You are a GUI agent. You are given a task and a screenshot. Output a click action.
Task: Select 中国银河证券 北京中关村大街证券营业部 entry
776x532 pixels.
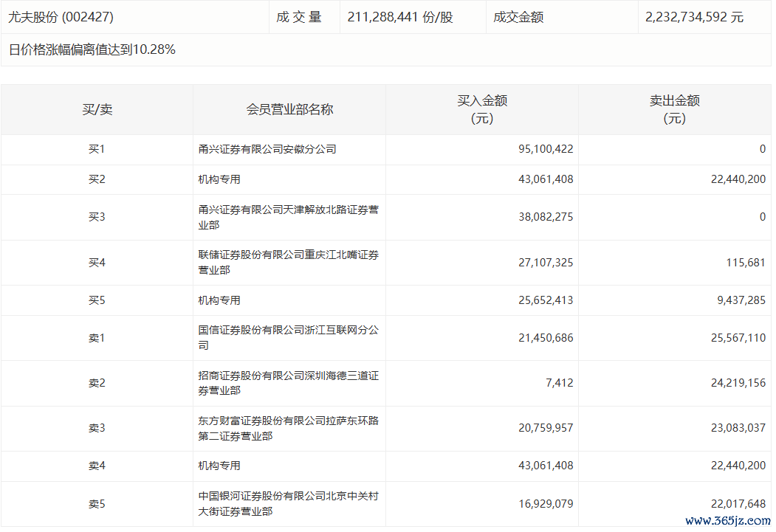[x=288, y=504]
